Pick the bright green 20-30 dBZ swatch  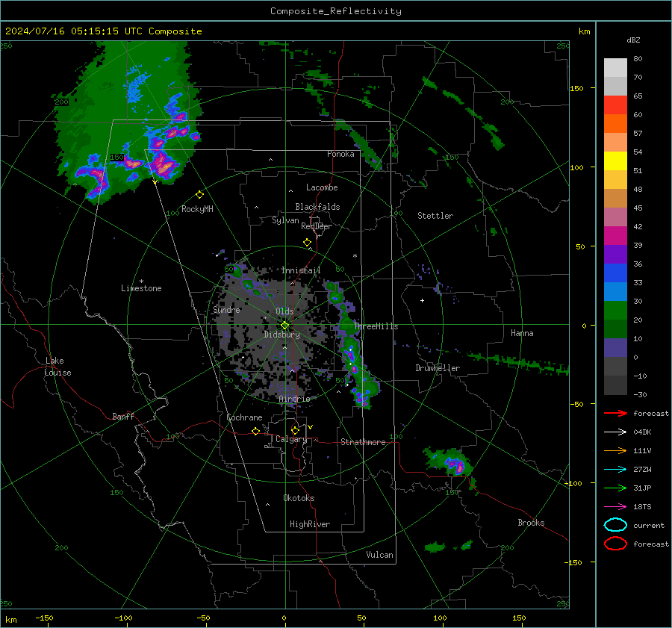tap(615, 311)
